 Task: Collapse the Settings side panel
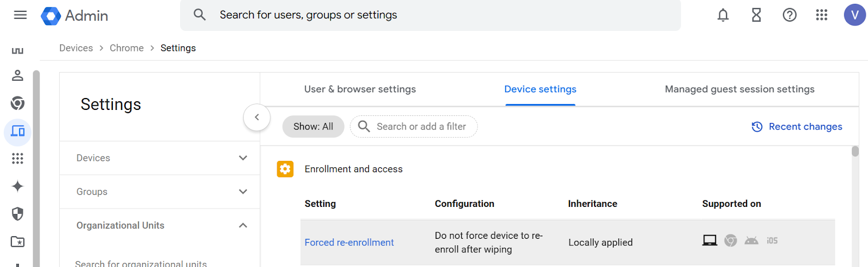click(257, 117)
